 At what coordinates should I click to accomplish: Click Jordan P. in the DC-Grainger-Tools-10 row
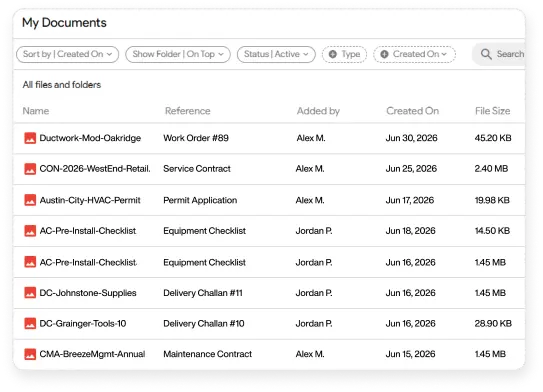click(314, 323)
